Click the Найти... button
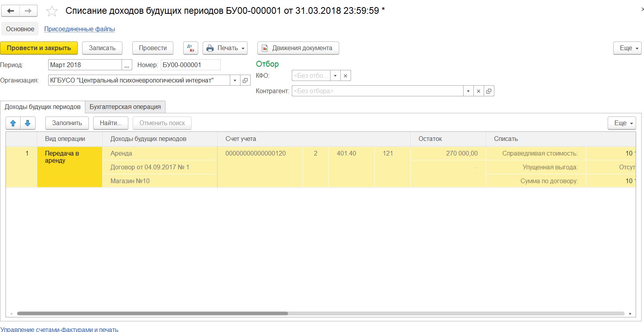Screen dimensions: 644x332 (x=111, y=123)
